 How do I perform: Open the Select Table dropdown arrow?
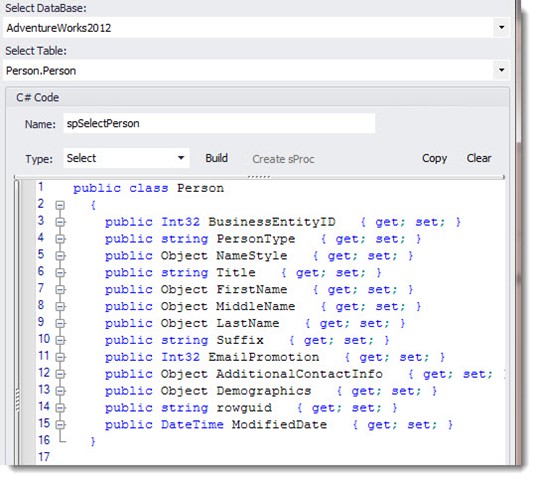501,70
